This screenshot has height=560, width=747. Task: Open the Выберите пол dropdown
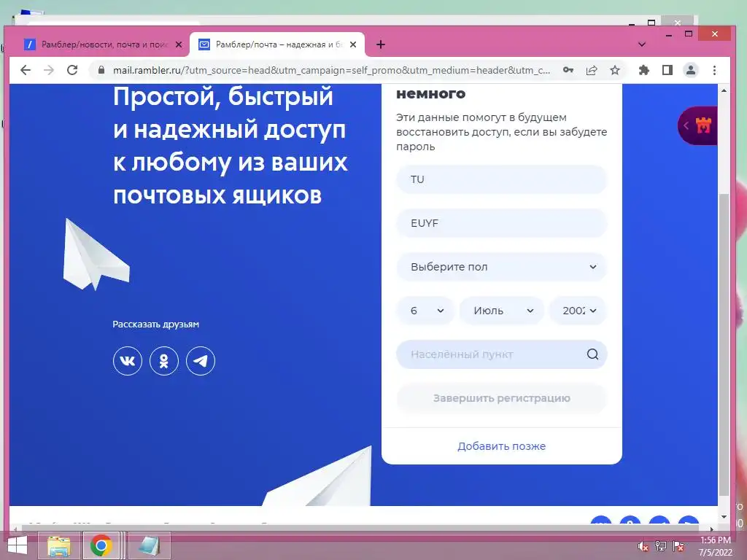pyautogui.click(x=502, y=267)
